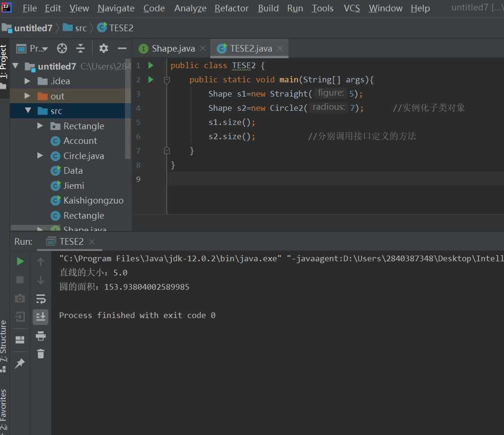
Task: Click on code line s1.size();
Action: (x=232, y=122)
